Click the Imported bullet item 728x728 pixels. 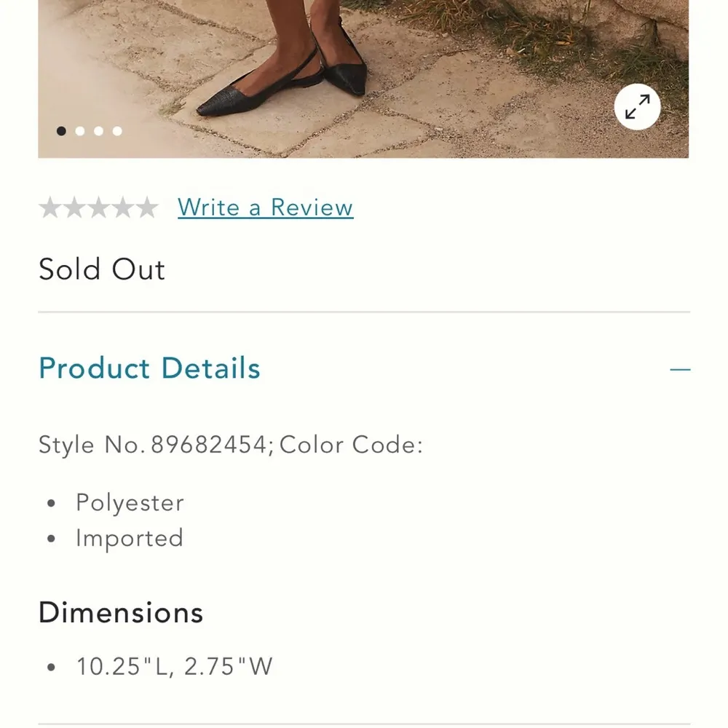click(129, 539)
